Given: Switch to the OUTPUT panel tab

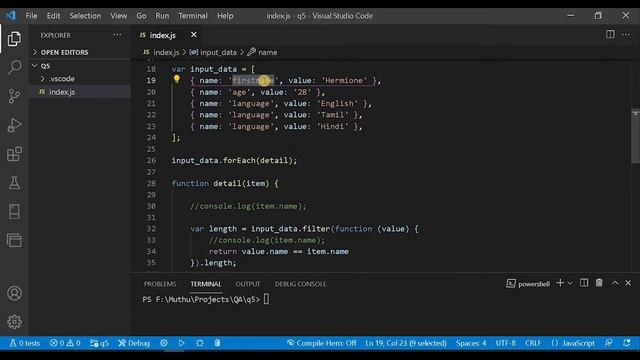Looking at the screenshot, I should (x=248, y=284).
